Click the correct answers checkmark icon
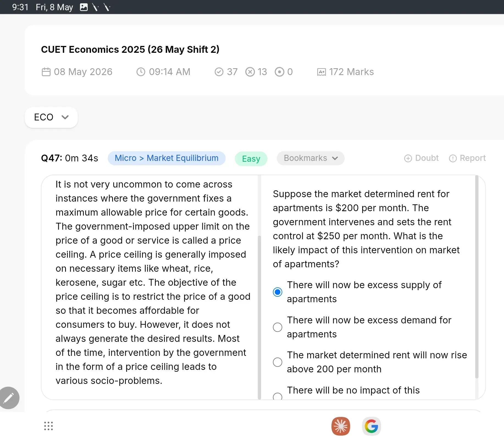The height and width of the screenshot is (440, 504). pos(219,72)
